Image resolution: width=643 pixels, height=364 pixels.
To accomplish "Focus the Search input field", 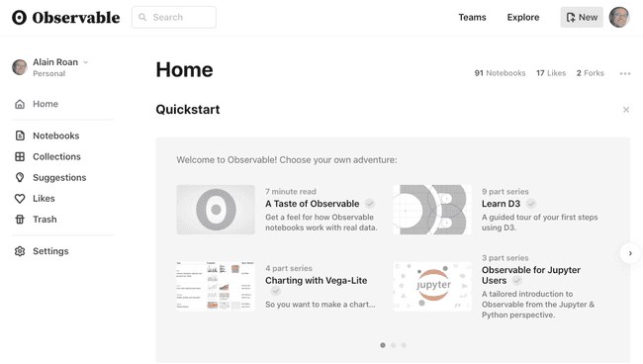I will [174, 17].
